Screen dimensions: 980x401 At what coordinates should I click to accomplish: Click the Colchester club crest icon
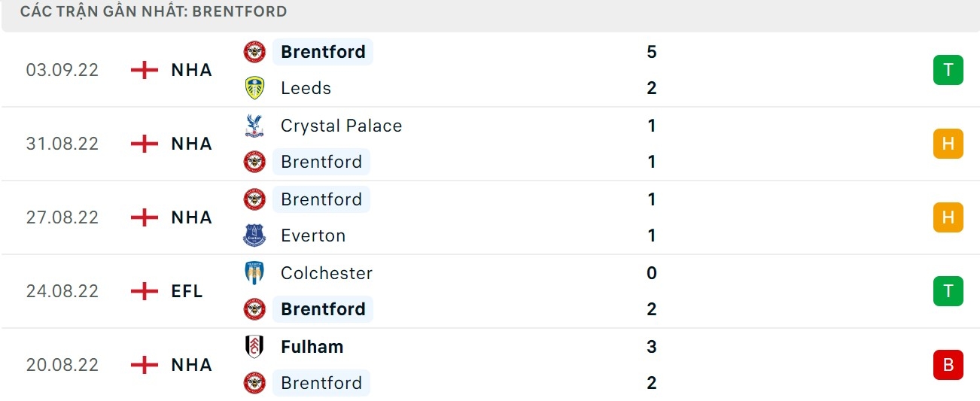[254, 273]
